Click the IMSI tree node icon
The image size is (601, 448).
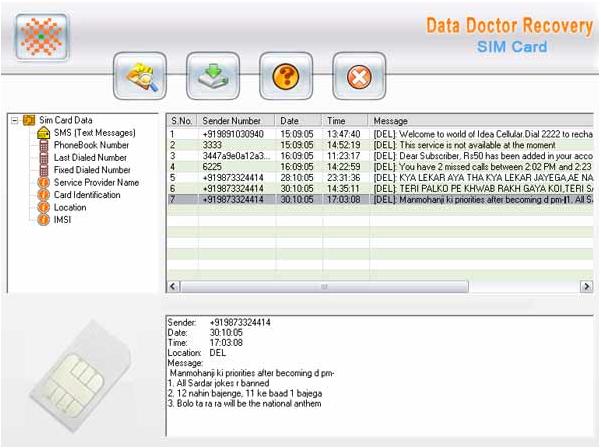pyautogui.click(x=44, y=220)
